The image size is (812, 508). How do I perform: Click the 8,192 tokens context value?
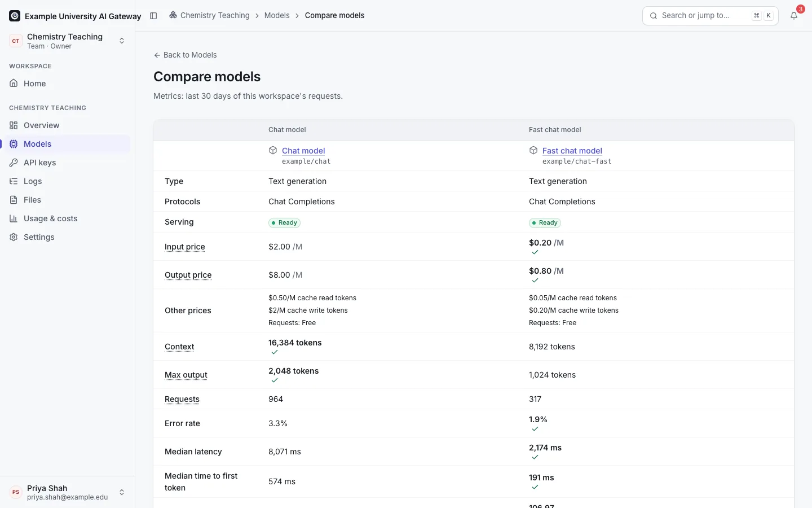click(552, 347)
